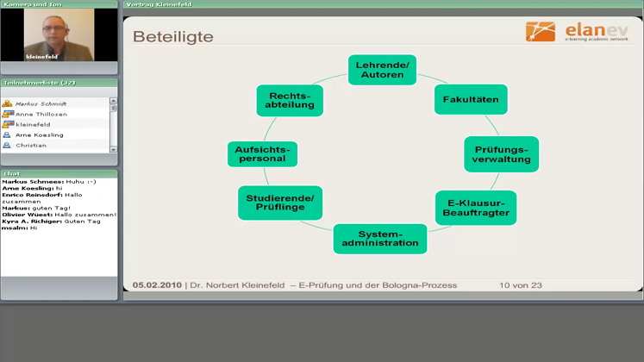This screenshot has width=644, height=362.
Task: Click the 'E-Klausur-Beauftragter' box on slide
Action: pyautogui.click(x=476, y=208)
